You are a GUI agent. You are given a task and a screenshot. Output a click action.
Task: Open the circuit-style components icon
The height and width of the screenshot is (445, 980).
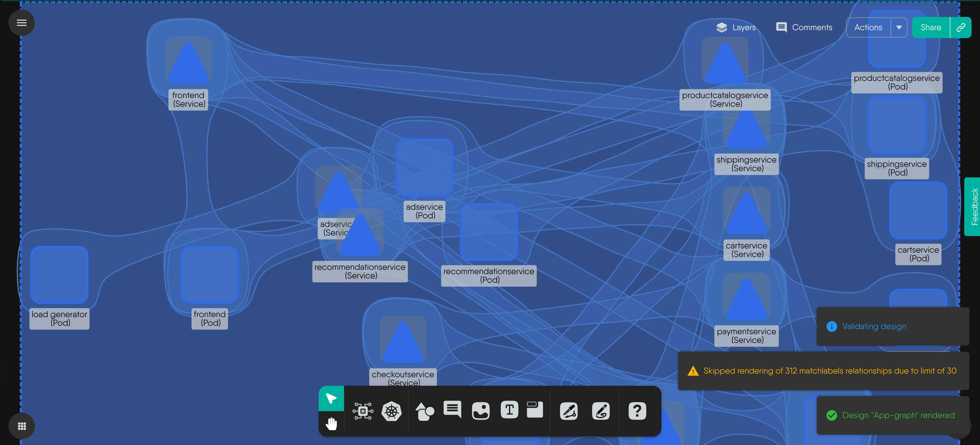click(x=362, y=411)
